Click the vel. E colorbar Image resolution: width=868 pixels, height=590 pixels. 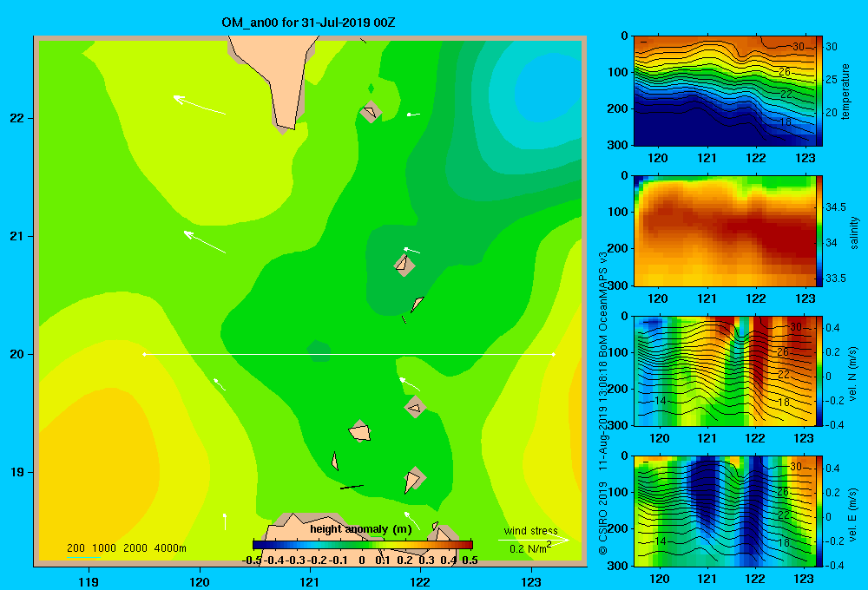(819, 511)
